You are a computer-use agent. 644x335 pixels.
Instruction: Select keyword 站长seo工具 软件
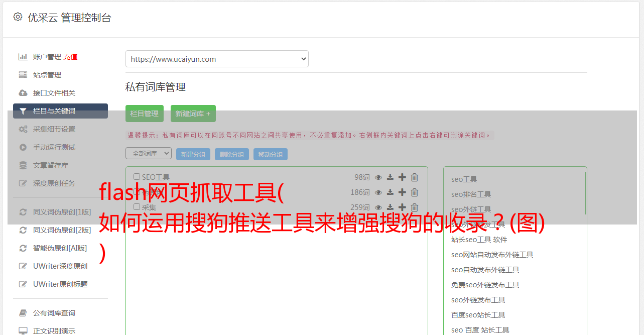click(x=479, y=240)
